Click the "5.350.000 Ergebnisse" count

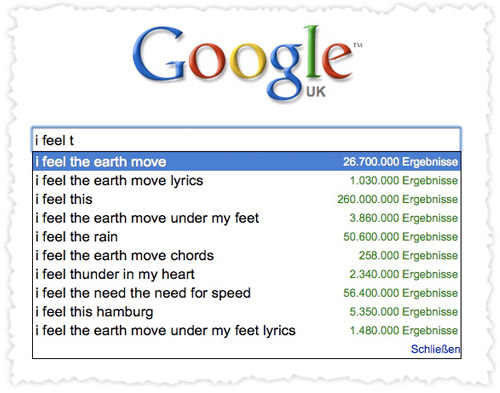coord(403,312)
